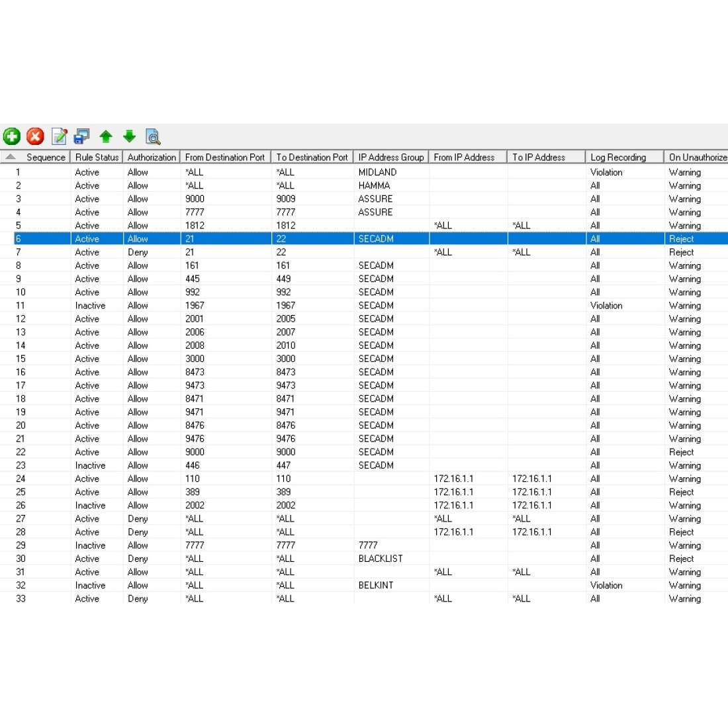Click the green add rule icon
728x728 pixels.
click(x=12, y=136)
